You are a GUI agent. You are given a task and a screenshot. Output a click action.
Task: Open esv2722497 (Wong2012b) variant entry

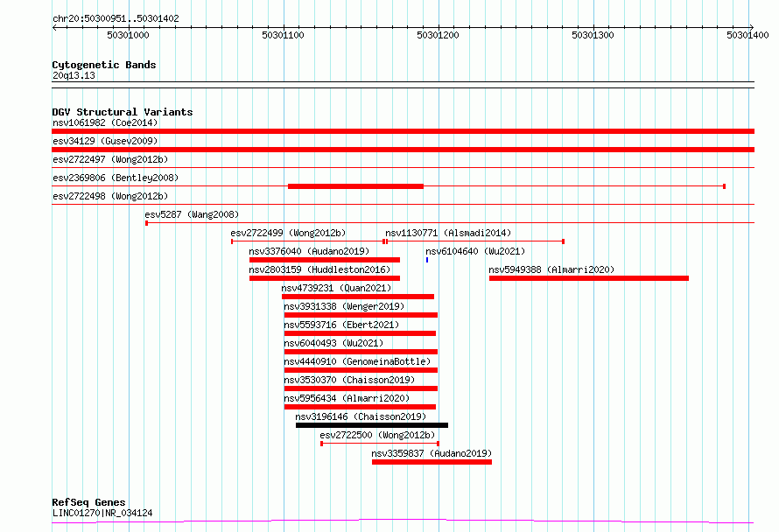point(110,159)
